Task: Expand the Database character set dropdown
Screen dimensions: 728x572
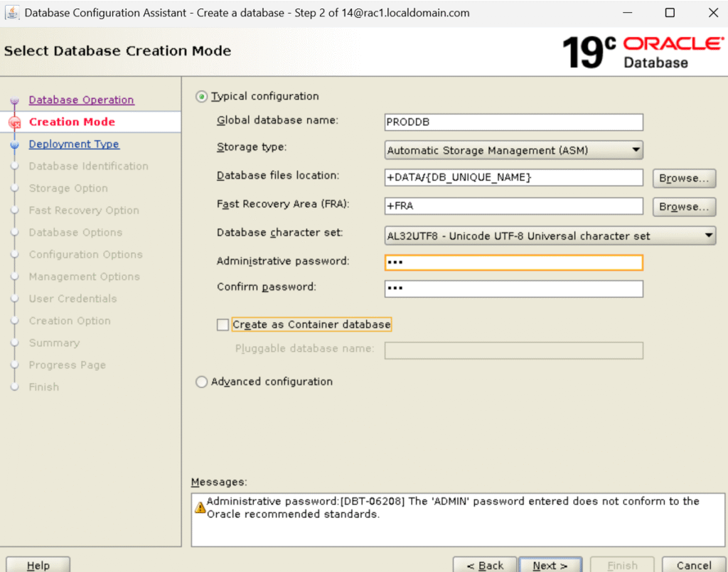Action: pyautogui.click(x=550, y=236)
